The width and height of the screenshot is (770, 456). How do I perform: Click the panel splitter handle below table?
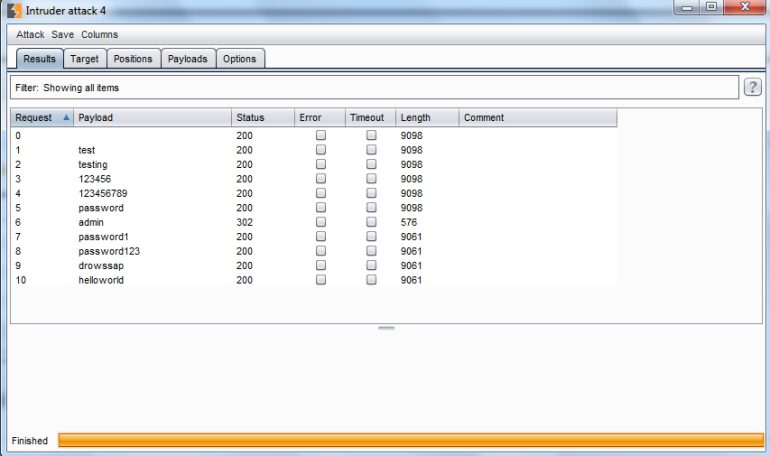click(386, 328)
